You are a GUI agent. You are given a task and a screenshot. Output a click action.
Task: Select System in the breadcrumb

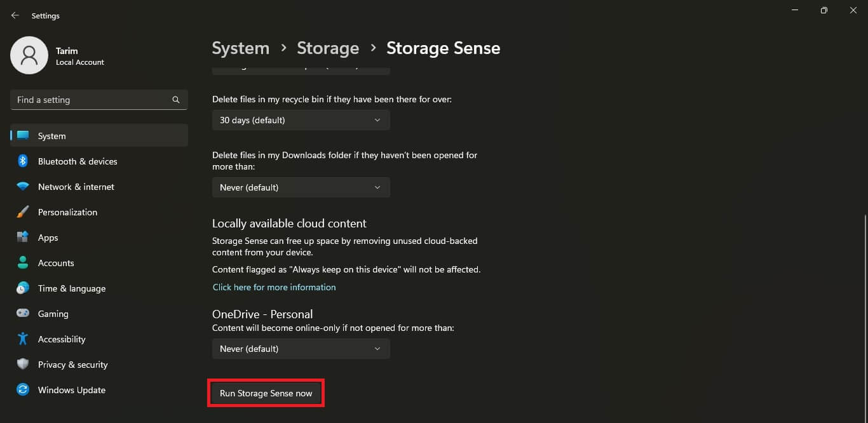tap(241, 48)
